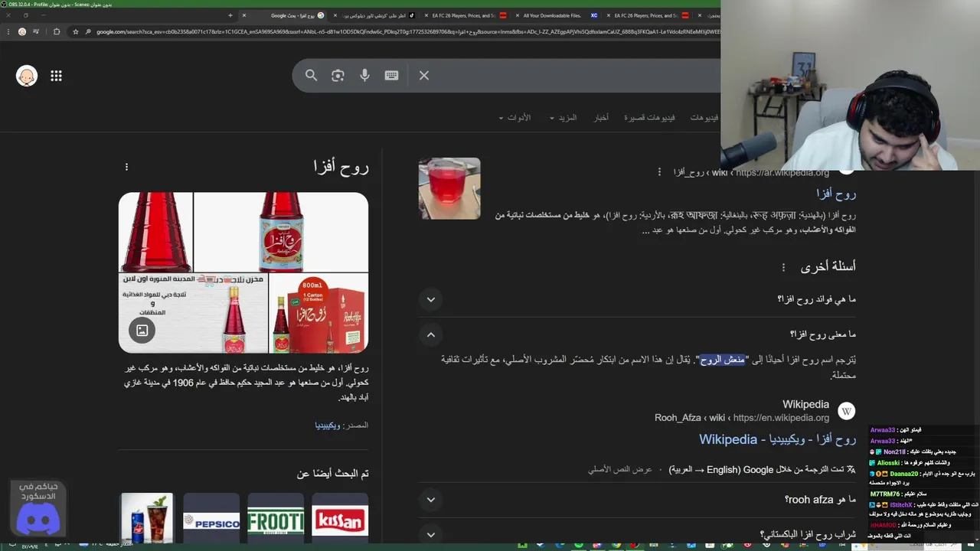This screenshot has width=980, height=551.
Task: View site information icon in address bar
Action: (88, 31)
